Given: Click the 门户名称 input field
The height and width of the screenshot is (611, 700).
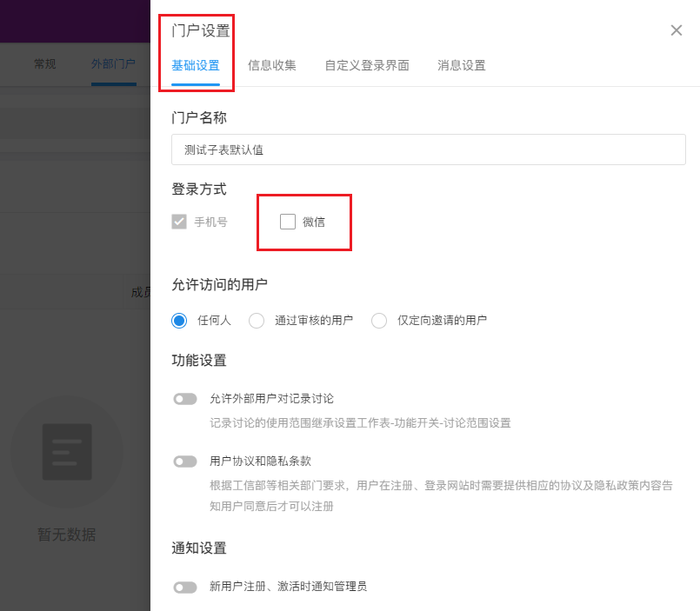Looking at the screenshot, I should tap(428, 149).
